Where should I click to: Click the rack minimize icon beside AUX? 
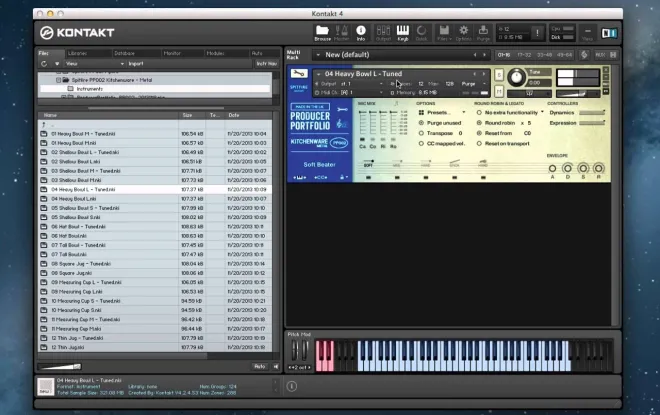pyautogui.click(x=613, y=55)
